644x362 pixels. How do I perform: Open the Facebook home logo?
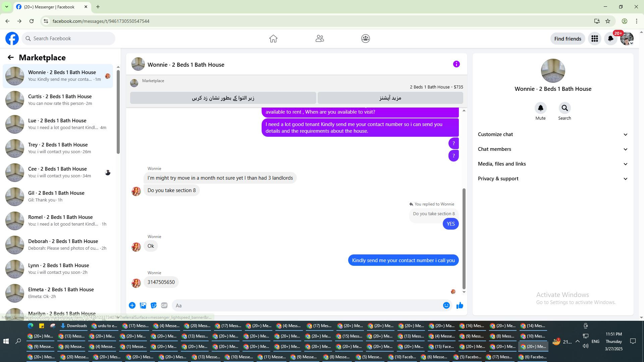pos(12,39)
